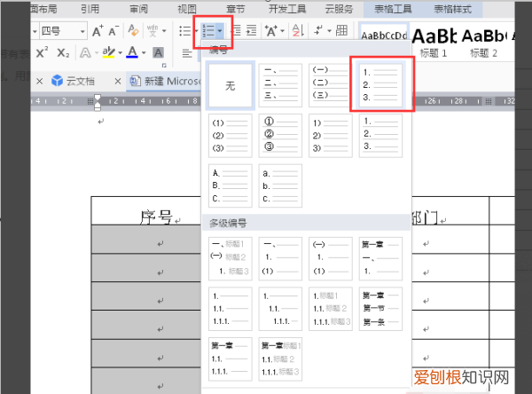
Task: Click the first indent marker on ruler
Action: (98, 98)
